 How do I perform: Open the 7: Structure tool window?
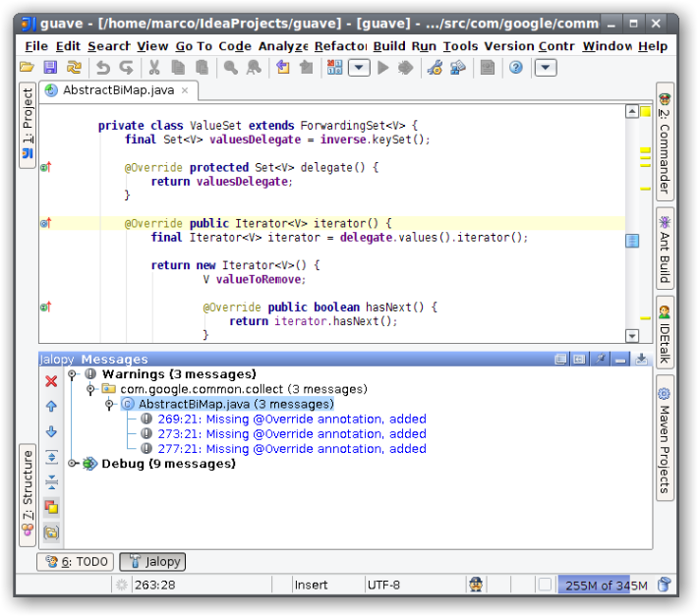pos(28,494)
